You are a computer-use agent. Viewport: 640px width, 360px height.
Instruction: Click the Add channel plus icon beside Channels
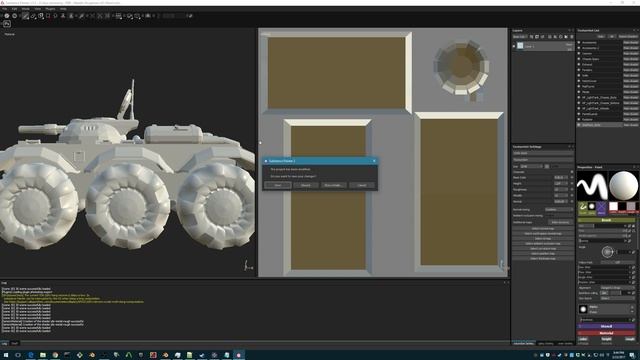point(571,172)
